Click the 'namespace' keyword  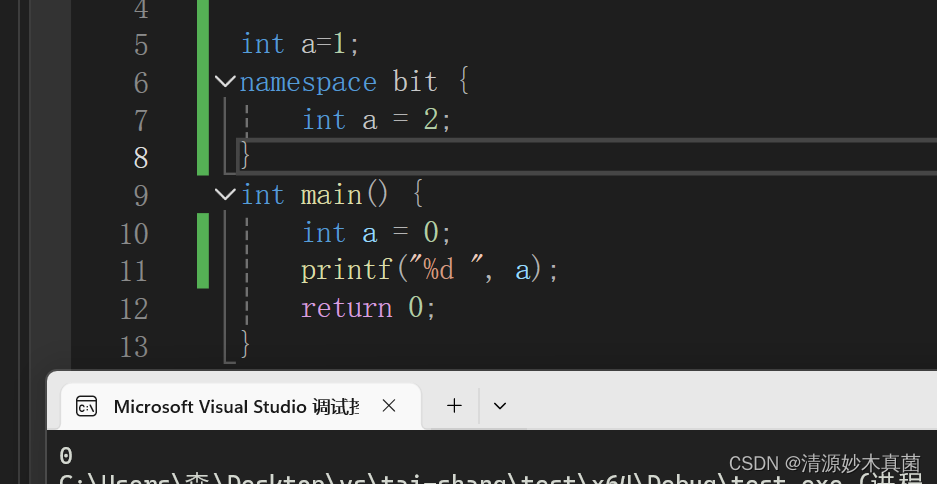(x=308, y=82)
